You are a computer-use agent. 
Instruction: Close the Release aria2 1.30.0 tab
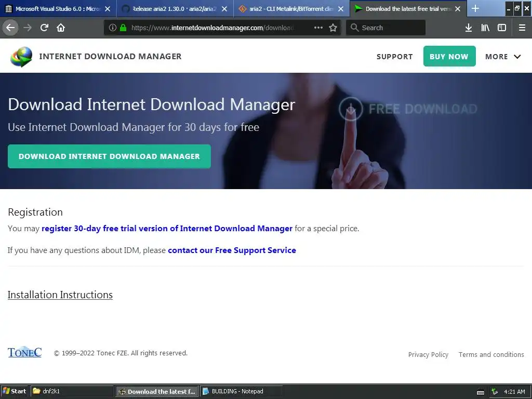pyautogui.click(x=224, y=9)
